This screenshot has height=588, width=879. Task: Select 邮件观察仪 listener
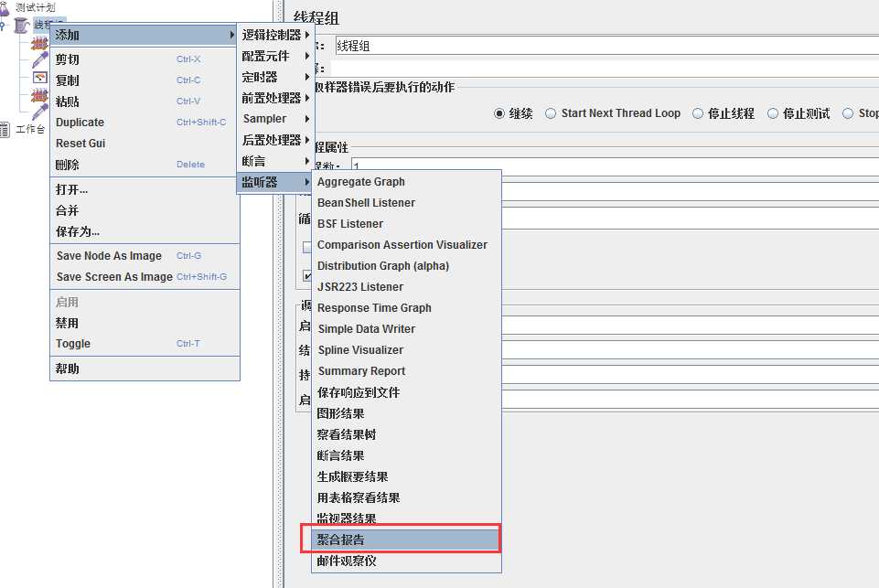[406, 561]
